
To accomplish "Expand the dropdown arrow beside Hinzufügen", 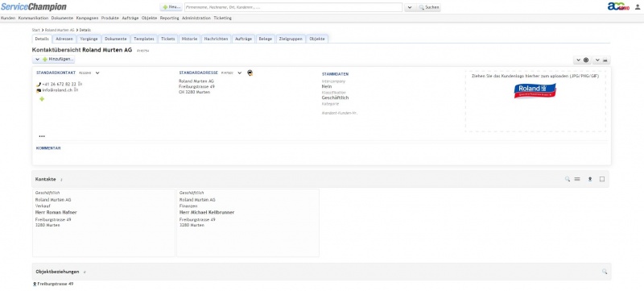I will pyautogui.click(x=37, y=60).
